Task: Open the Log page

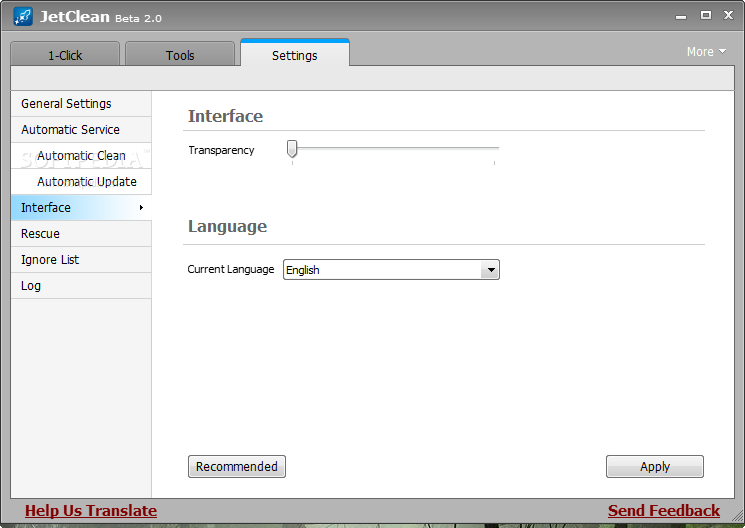Action: (x=81, y=286)
